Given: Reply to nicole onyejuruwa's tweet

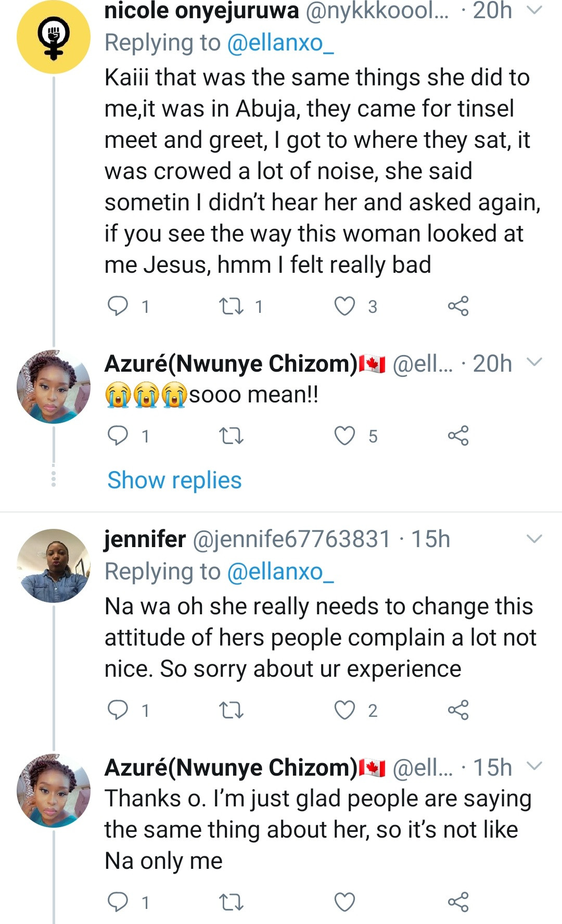Looking at the screenshot, I should coord(118,306).
